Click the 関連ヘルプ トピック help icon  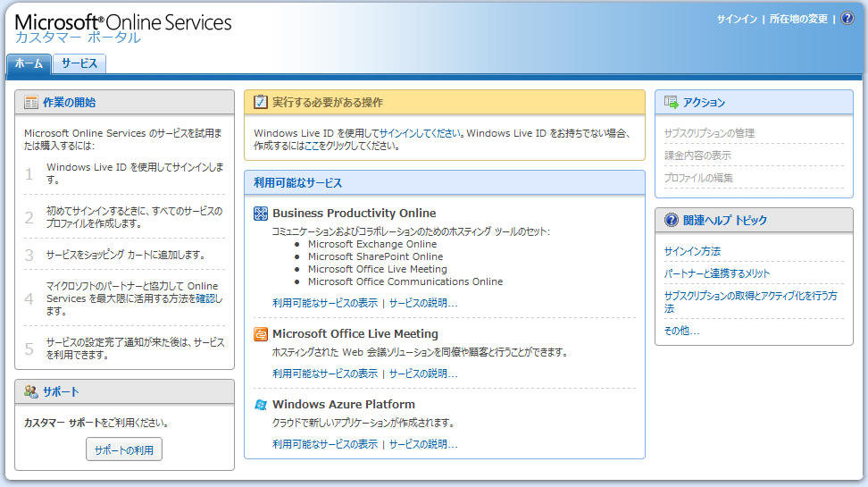[671, 220]
